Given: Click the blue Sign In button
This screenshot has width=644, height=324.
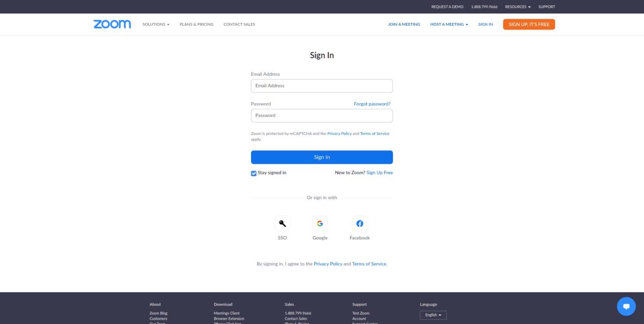Looking at the screenshot, I should click(322, 157).
